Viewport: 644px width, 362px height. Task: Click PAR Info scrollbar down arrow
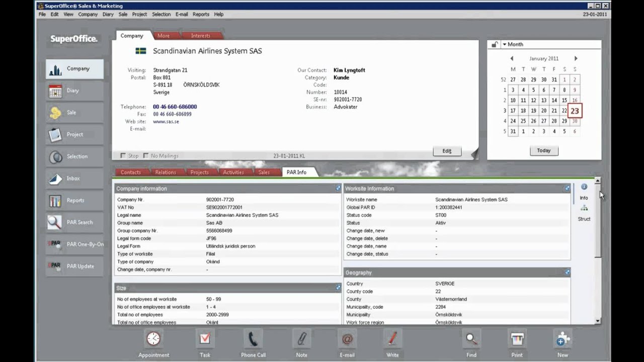point(598,321)
